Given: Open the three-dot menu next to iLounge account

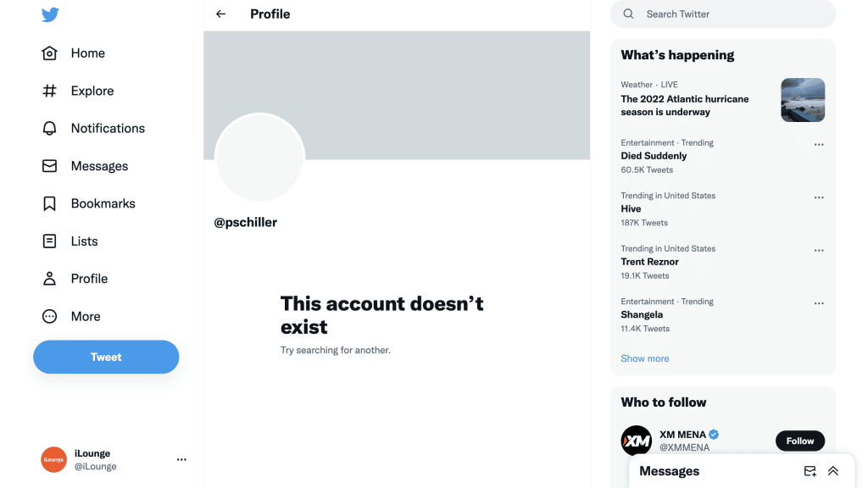Looking at the screenshot, I should tap(181, 458).
